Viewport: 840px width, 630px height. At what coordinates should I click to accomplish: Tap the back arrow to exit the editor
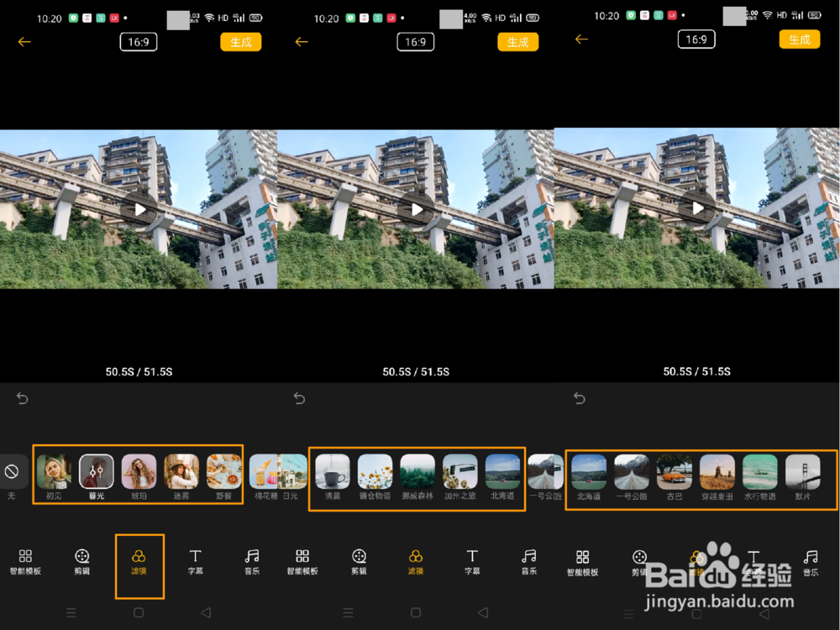[x=24, y=41]
